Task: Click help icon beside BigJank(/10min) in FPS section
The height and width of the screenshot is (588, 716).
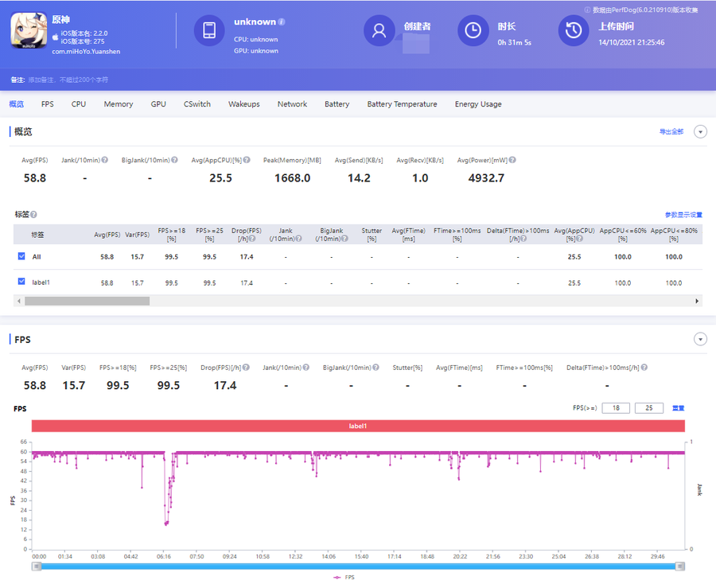Action: click(x=376, y=368)
